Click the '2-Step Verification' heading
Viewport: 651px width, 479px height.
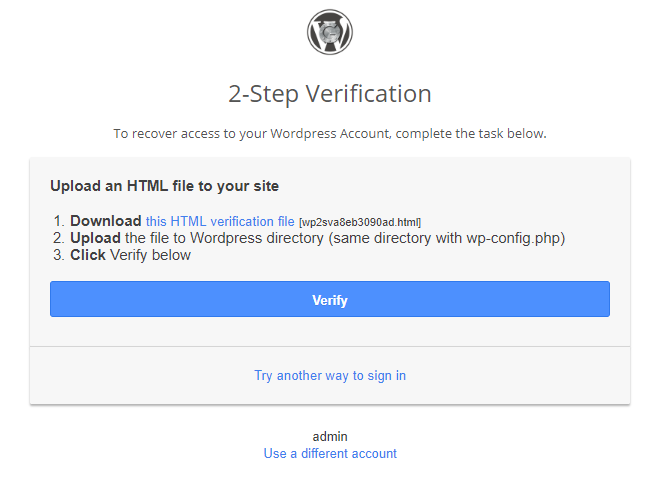[x=330, y=94]
